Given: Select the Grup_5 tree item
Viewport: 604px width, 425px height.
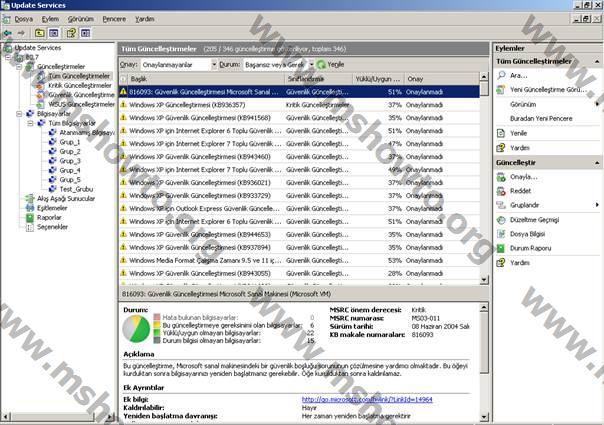Looking at the screenshot, I should (x=70, y=180).
